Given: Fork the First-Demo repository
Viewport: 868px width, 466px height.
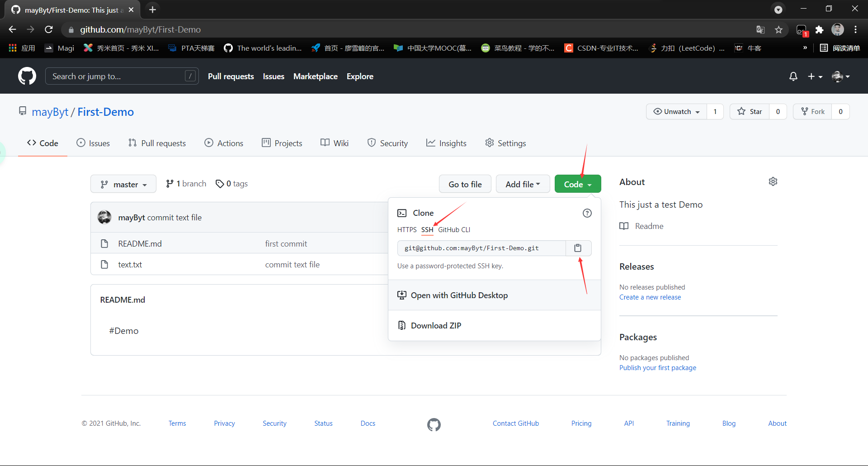Looking at the screenshot, I should coord(812,112).
